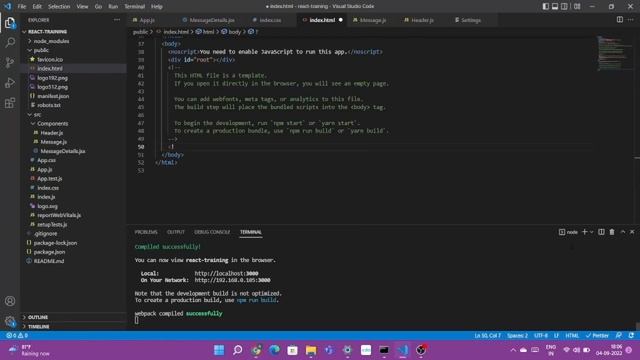Open the Manage gear icon
Viewport: 640px width, 360px height.
click(x=10, y=321)
